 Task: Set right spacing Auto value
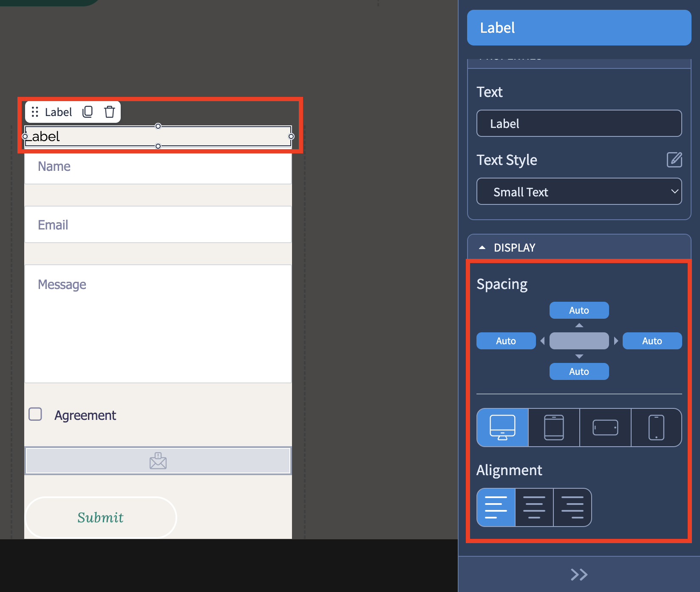click(x=652, y=341)
